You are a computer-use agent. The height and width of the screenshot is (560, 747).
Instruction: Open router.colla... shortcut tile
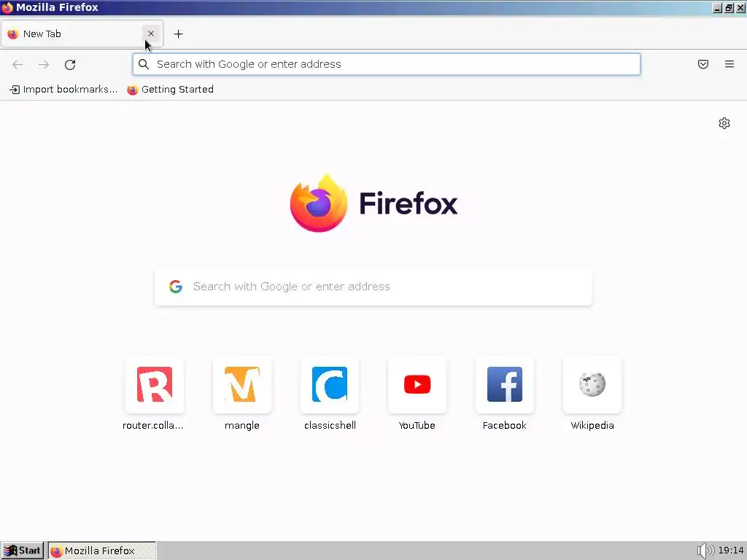[155, 394]
